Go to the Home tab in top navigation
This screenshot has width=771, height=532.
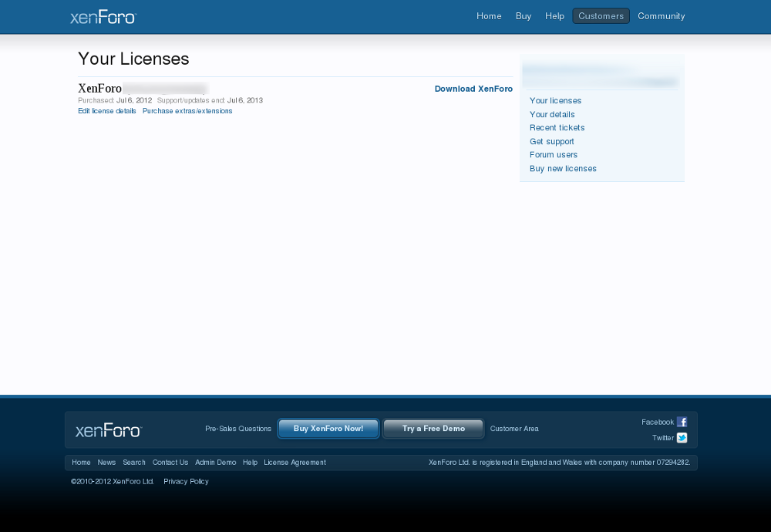489,16
